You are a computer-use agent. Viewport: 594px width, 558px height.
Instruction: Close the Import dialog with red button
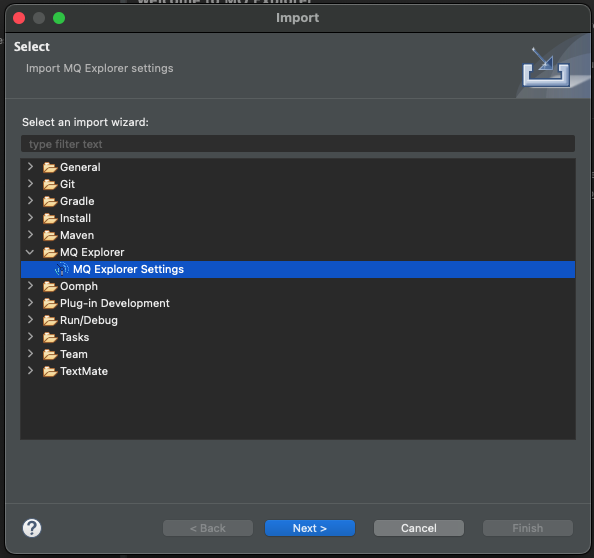coord(19,18)
